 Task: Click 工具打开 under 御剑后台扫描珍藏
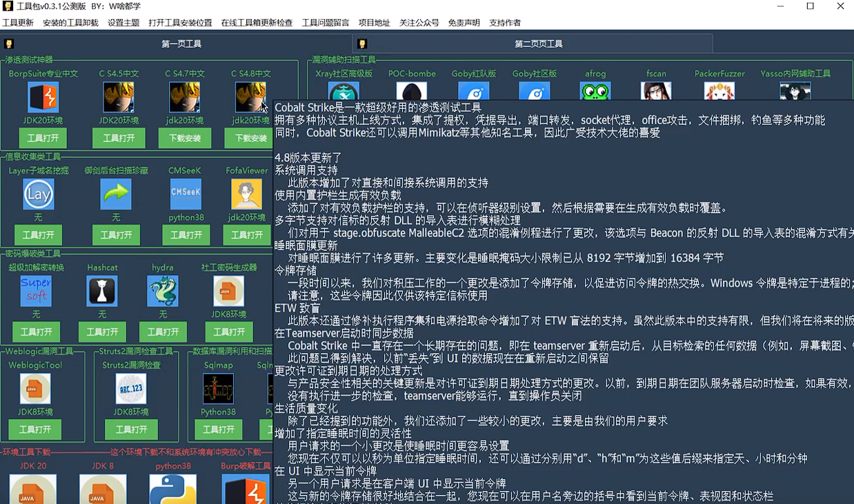[116, 234]
